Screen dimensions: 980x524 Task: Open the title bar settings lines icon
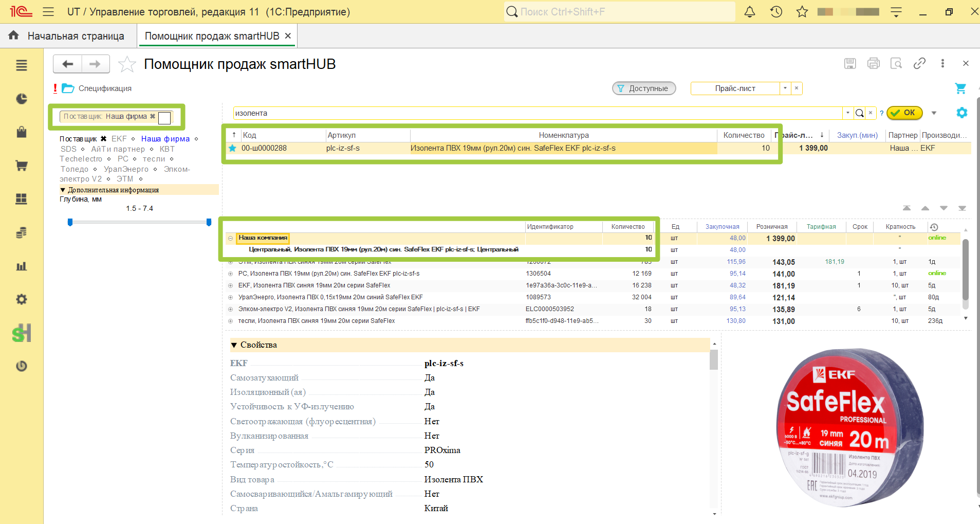[x=896, y=12]
